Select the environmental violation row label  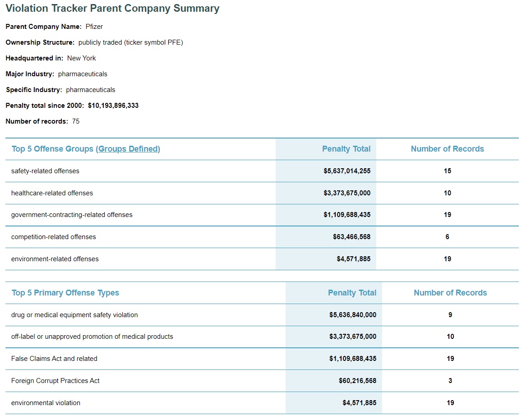point(46,403)
